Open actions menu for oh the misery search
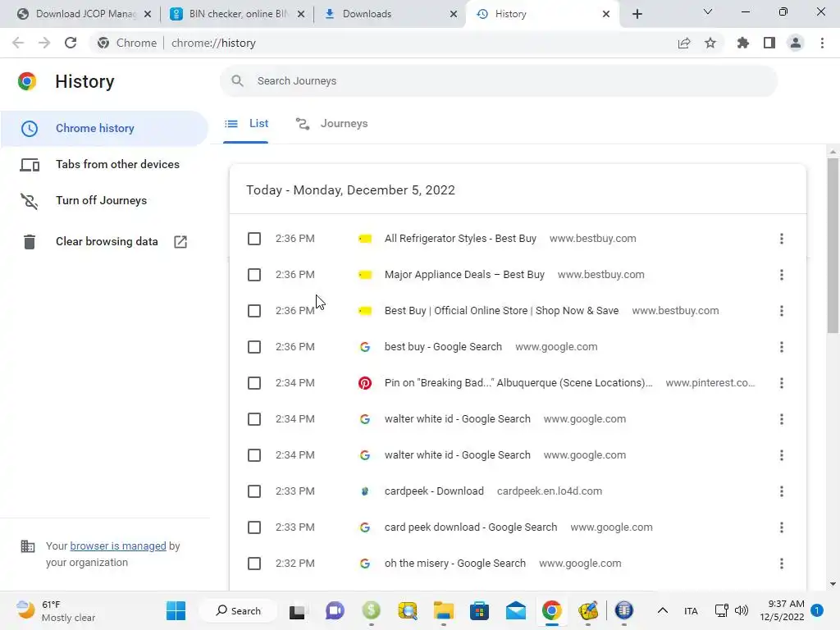 point(782,564)
